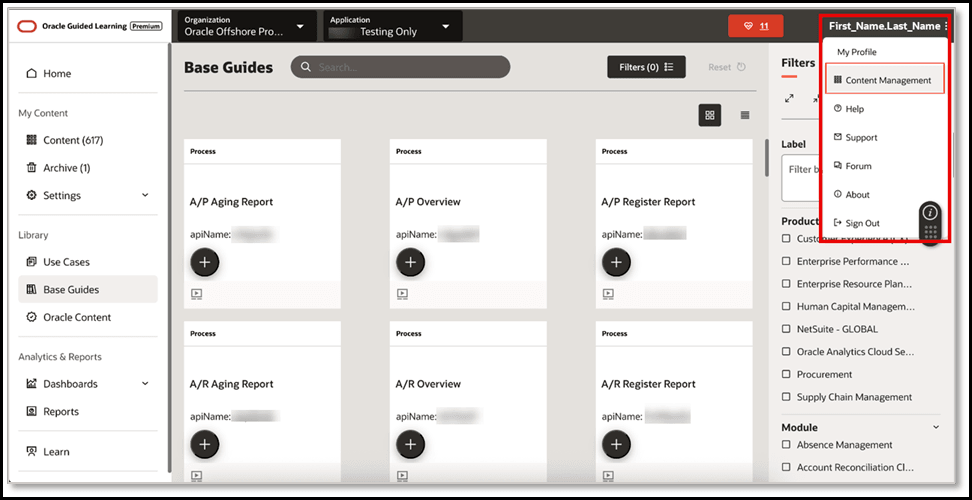Click the Base Guides search field

400,67
